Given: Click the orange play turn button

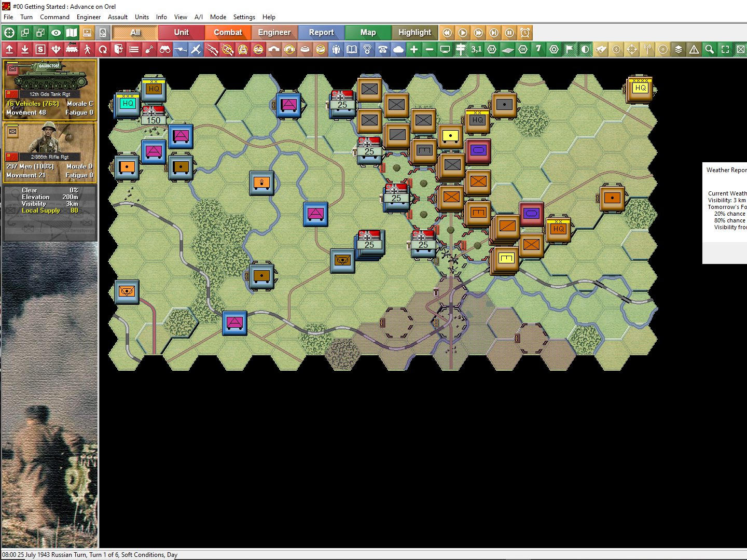Looking at the screenshot, I should click(x=462, y=32).
